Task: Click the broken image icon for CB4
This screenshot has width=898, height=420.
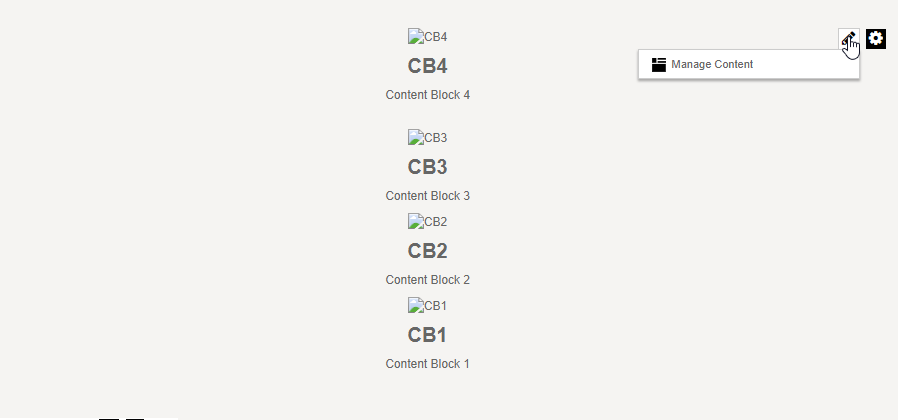Action: [415, 37]
